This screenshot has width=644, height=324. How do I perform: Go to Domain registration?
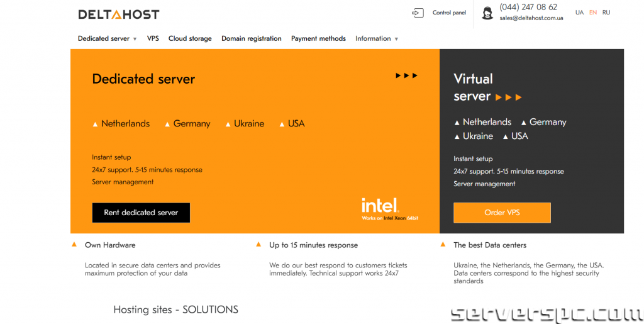[251, 38]
